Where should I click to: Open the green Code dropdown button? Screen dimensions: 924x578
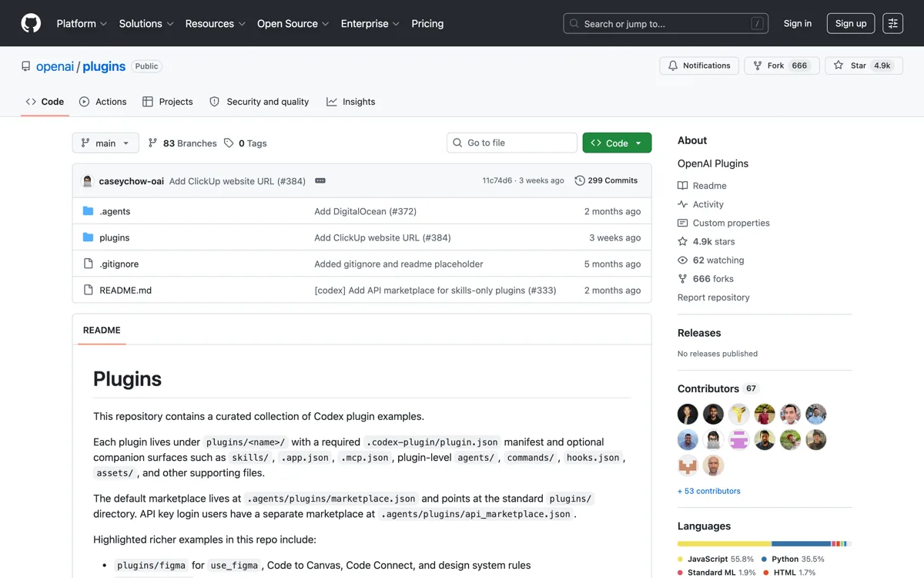(617, 143)
